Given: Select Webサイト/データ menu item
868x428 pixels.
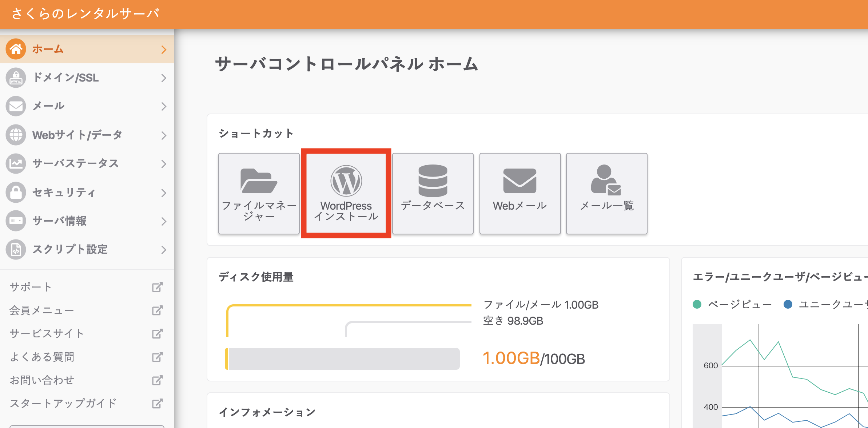Looking at the screenshot, I should [x=87, y=135].
